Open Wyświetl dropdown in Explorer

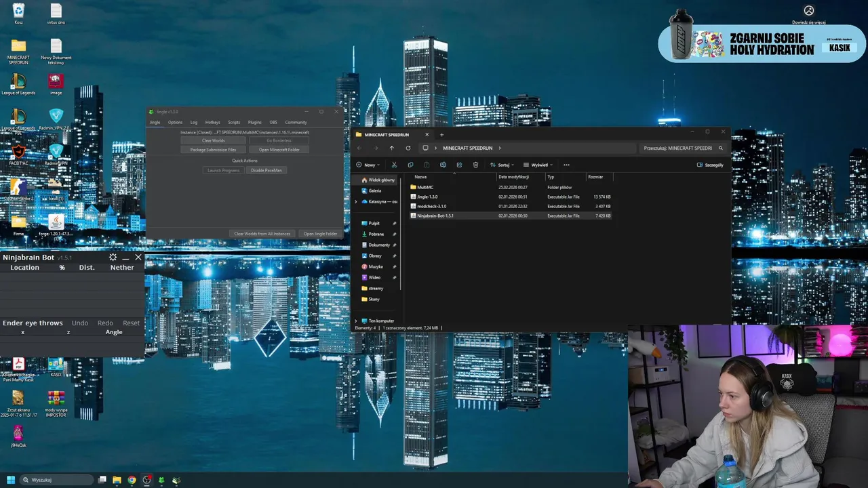pyautogui.click(x=538, y=165)
